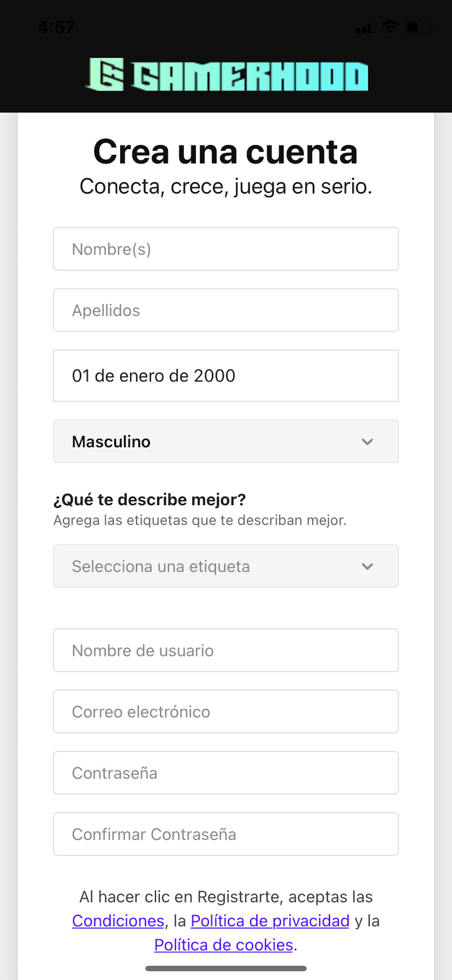Tap the cellular signal bars icon
The height and width of the screenshot is (980, 452).
click(x=364, y=28)
